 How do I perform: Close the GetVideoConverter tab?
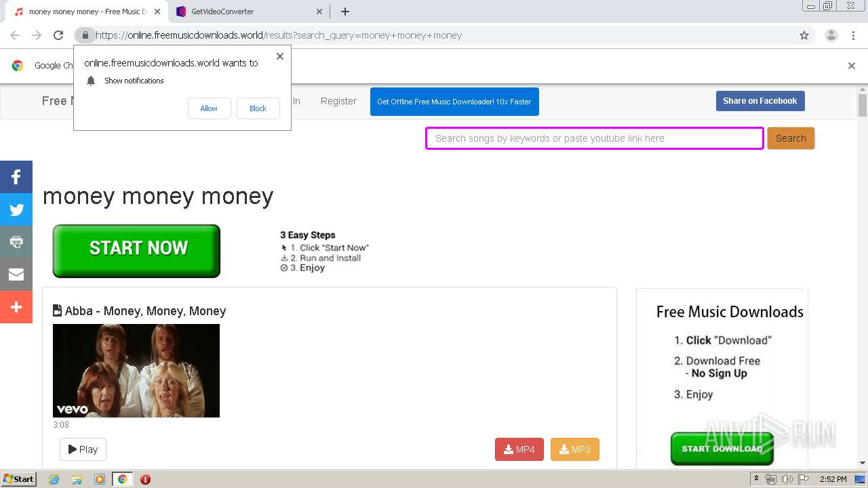click(x=320, y=12)
